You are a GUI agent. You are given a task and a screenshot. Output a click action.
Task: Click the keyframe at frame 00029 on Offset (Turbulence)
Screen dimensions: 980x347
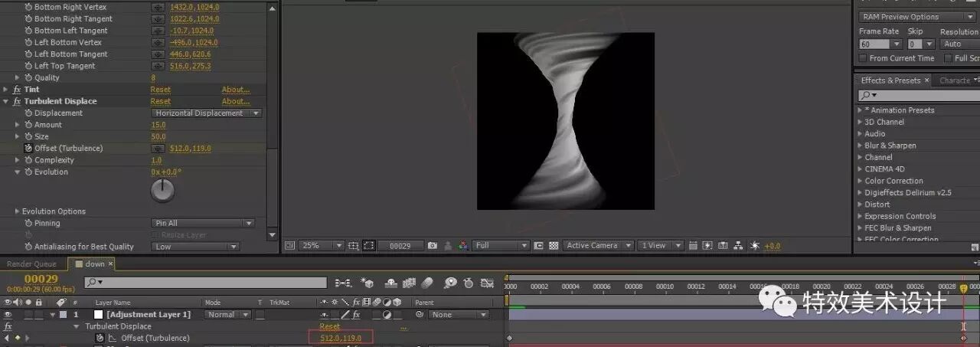(964, 338)
